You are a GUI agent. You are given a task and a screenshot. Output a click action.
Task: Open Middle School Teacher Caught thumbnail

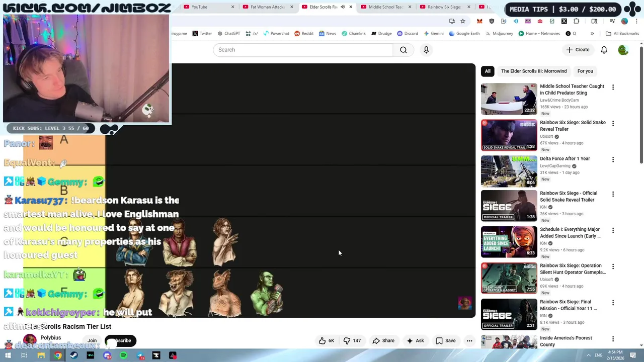(509, 99)
